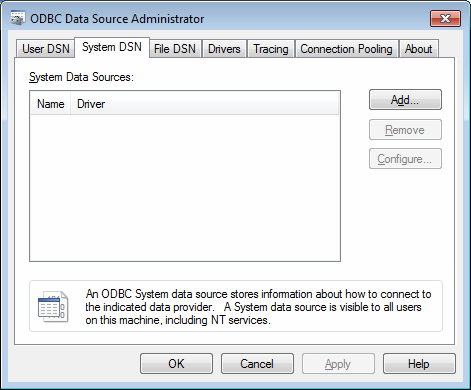Switch to the User DSN tab

click(x=46, y=49)
